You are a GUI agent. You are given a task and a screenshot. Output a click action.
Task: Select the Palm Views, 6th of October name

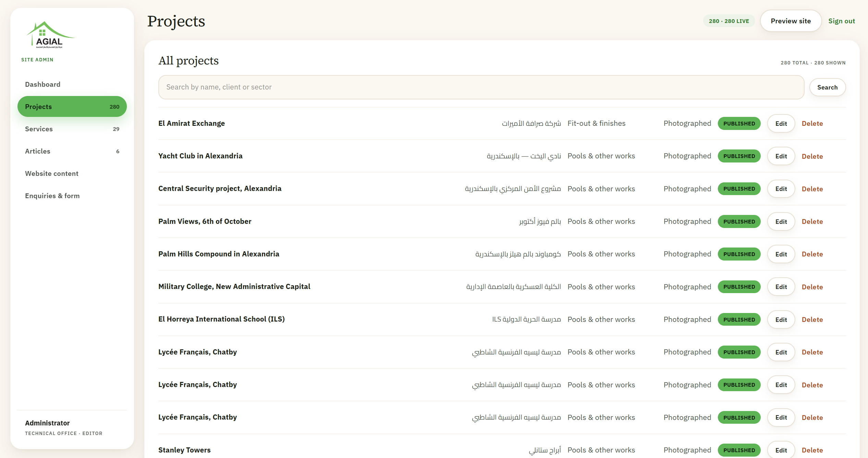tap(205, 221)
